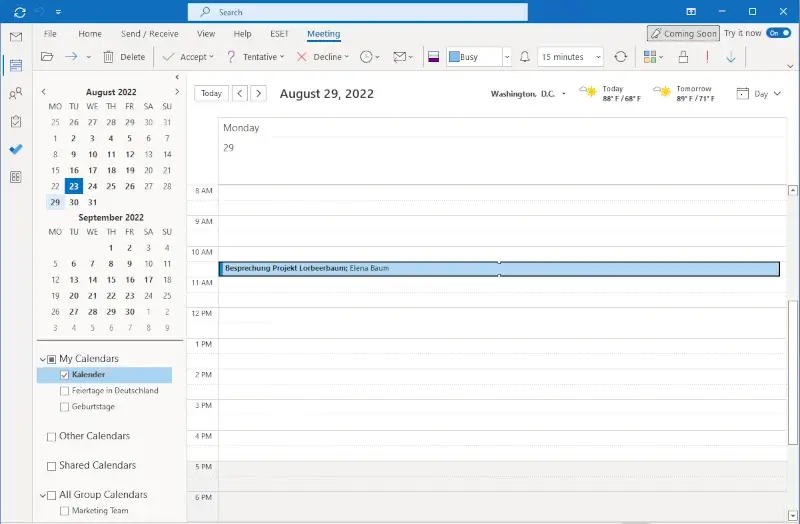800x524 pixels.
Task: Open the 15 minutes reminder dropdown
Action: 598,57
